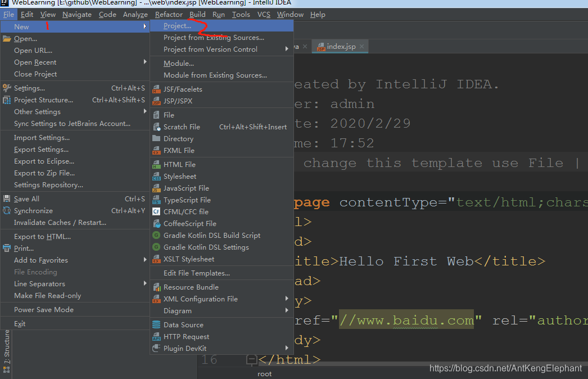
Task: Click the JSP/JSPX file icon
Action: [156, 101]
